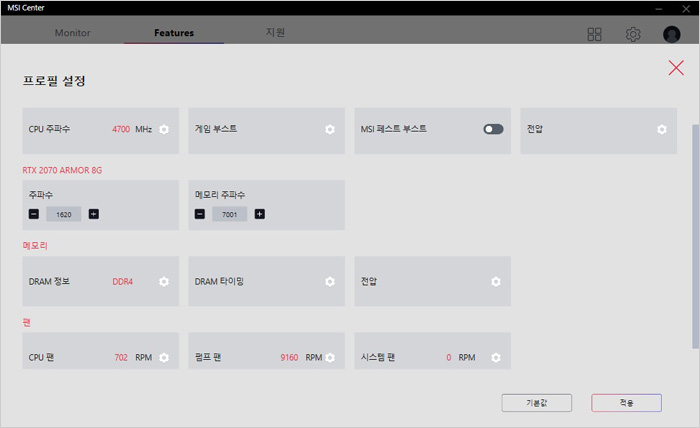
Task: Click the 메모리 주파수 value field 7001
Action: (x=229, y=214)
